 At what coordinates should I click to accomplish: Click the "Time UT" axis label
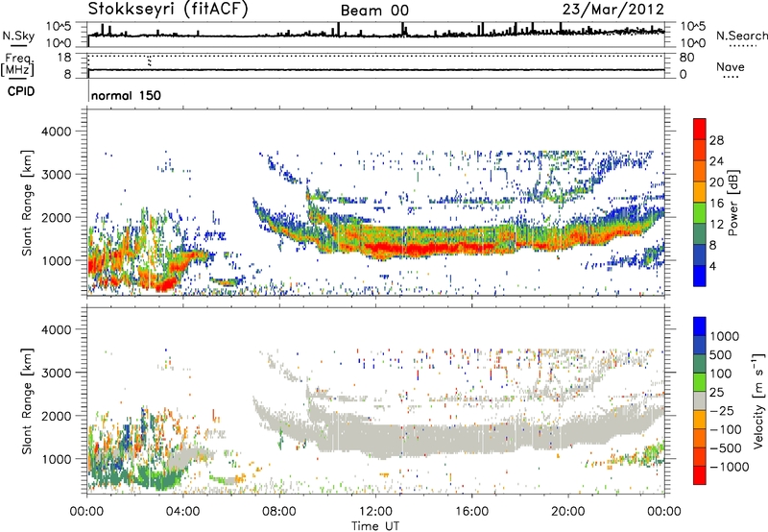tap(375, 526)
